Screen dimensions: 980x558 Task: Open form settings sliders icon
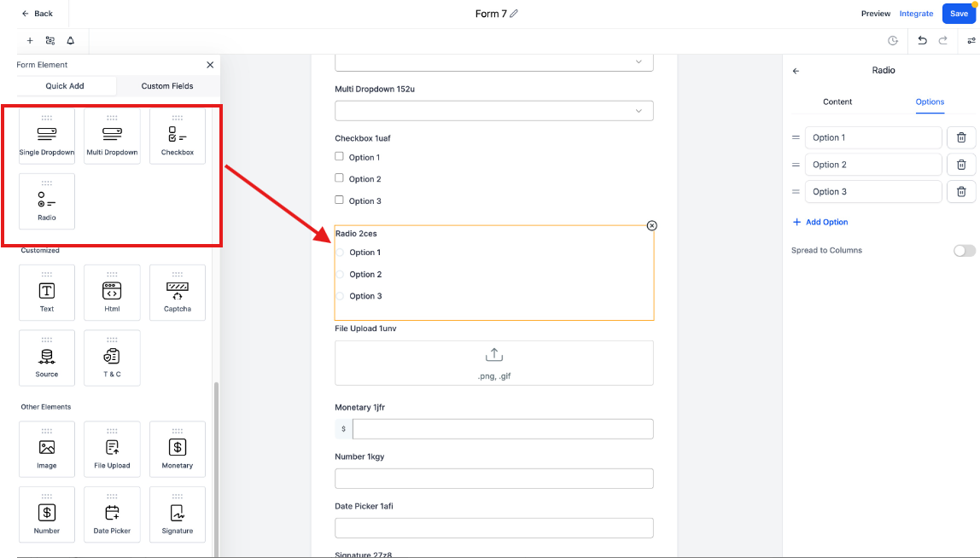click(x=971, y=41)
